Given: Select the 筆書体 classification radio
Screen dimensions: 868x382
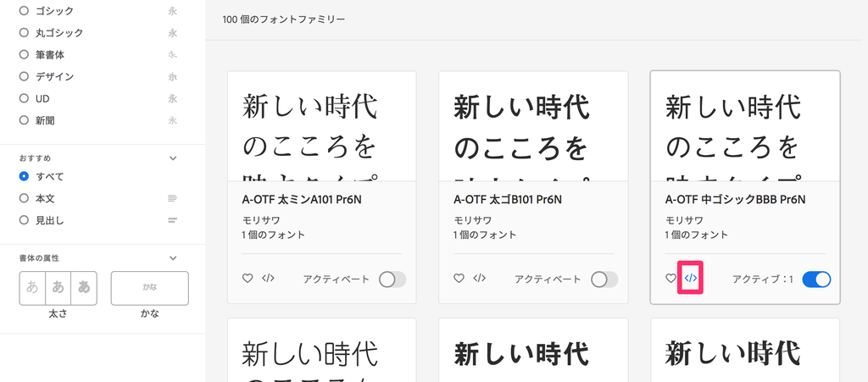Looking at the screenshot, I should click(x=23, y=55).
